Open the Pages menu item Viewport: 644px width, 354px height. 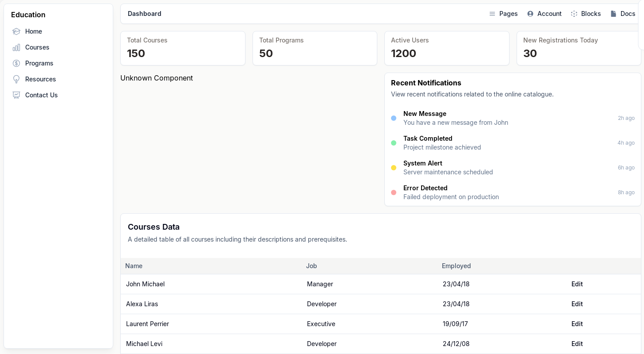pos(508,14)
